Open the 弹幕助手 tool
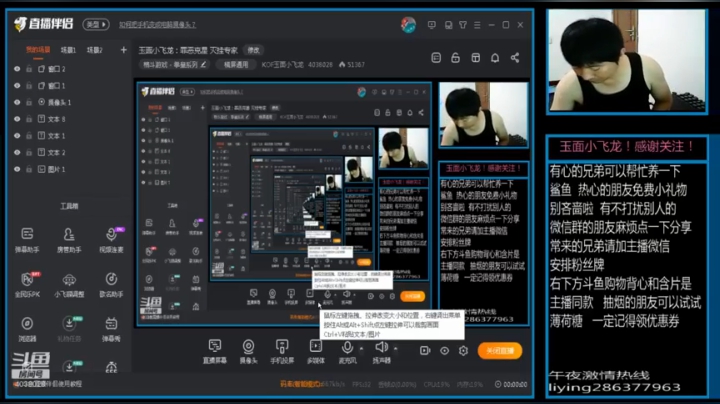 click(27, 240)
